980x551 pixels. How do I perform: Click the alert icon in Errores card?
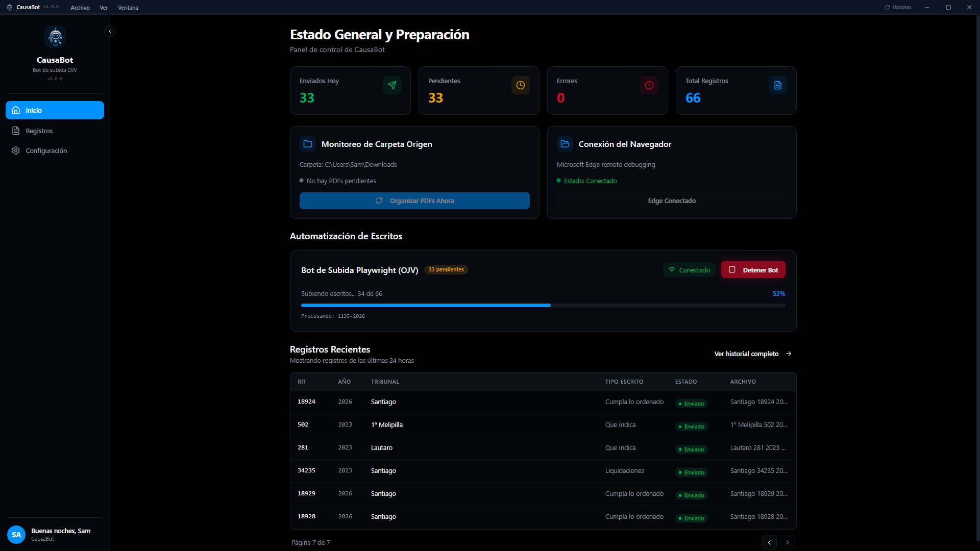pos(649,85)
